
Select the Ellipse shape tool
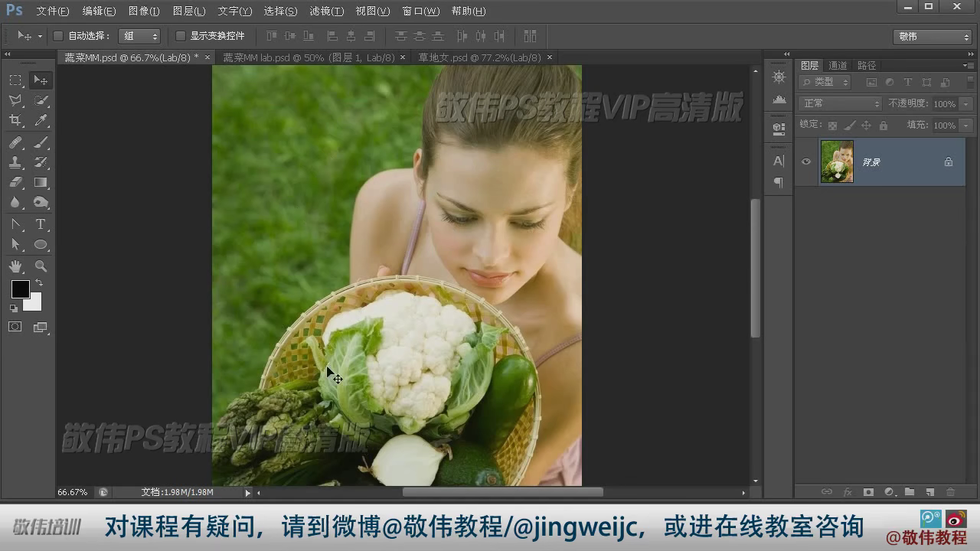(41, 244)
